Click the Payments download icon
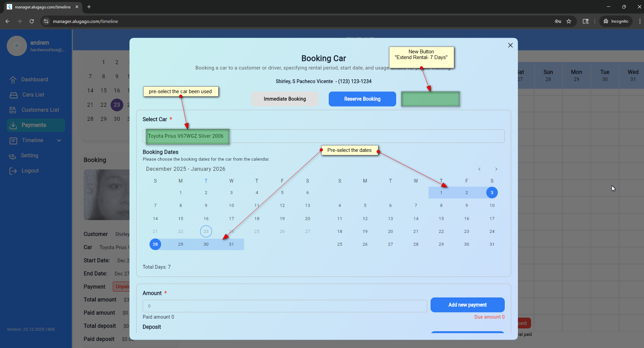644x348 pixels. (x=13, y=125)
